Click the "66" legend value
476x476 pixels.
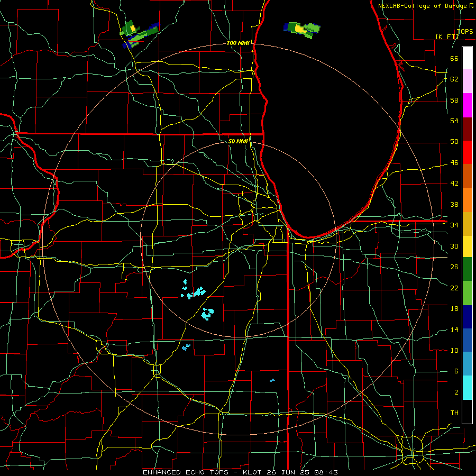(x=454, y=58)
